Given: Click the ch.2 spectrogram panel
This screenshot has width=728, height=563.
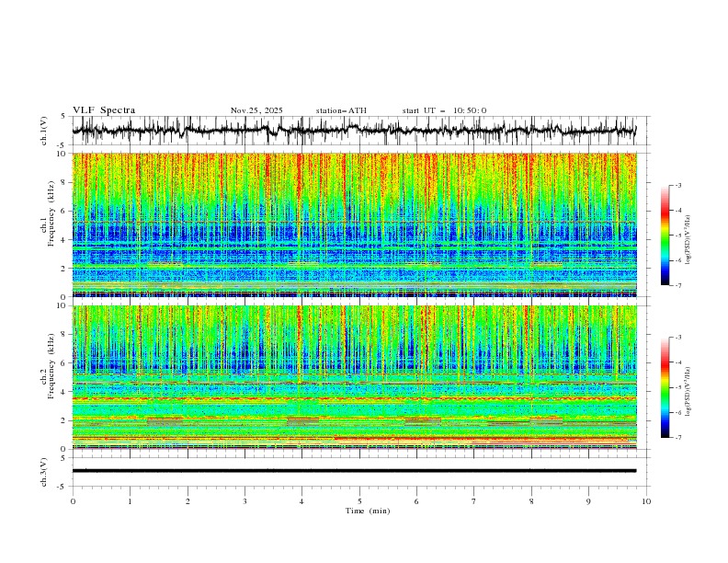Looking at the screenshot, I should point(355,377).
